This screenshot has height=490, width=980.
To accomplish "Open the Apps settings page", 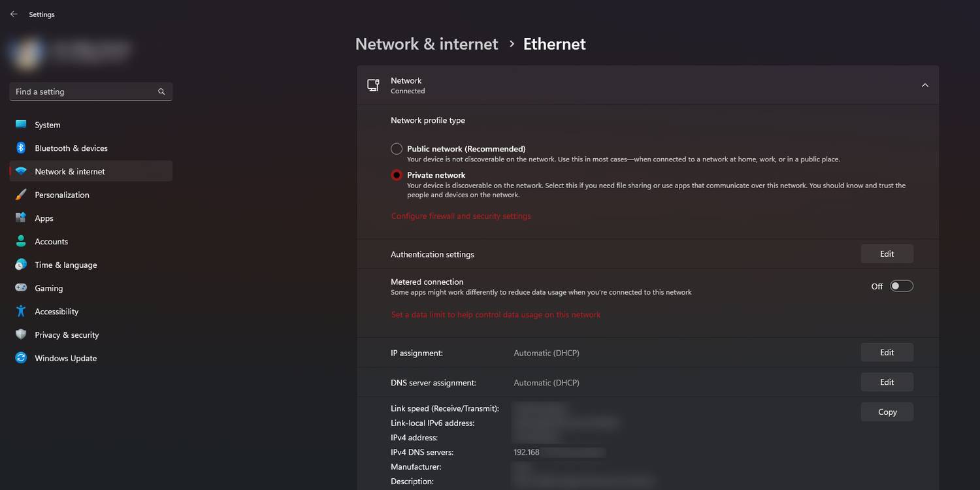I will [x=44, y=218].
